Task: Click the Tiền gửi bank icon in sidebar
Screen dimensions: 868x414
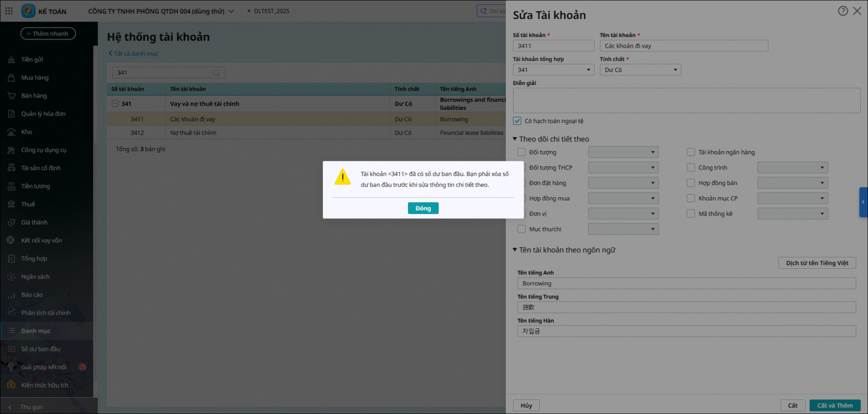Action: tap(11, 60)
